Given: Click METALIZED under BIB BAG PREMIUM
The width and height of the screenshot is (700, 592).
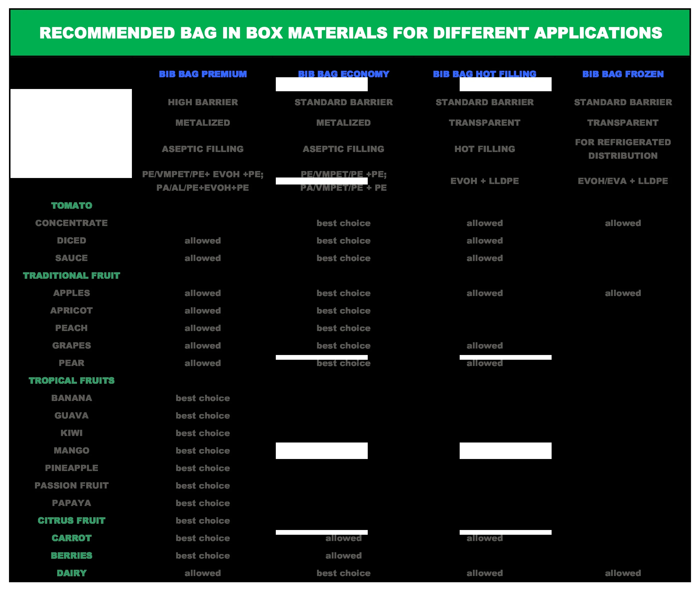Looking at the screenshot, I should coord(203,122).
